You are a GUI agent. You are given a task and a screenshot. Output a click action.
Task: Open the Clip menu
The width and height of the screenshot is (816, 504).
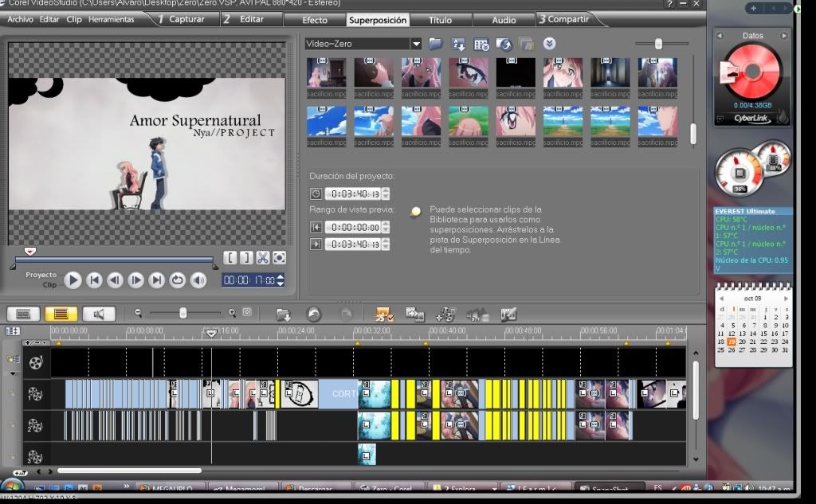pyautogui.click(x=74, y=19)
